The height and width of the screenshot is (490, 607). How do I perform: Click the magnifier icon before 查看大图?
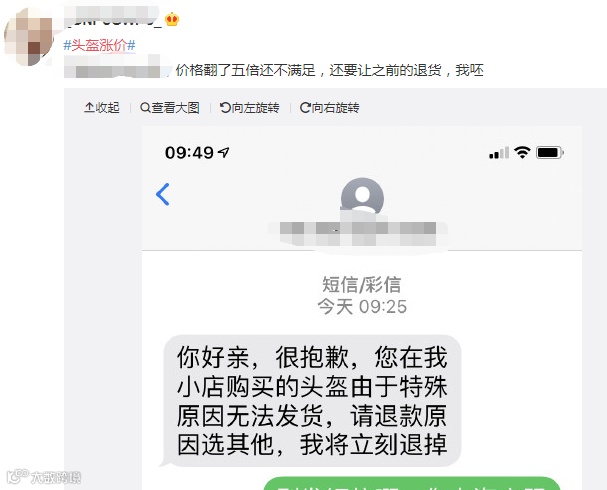145,108
